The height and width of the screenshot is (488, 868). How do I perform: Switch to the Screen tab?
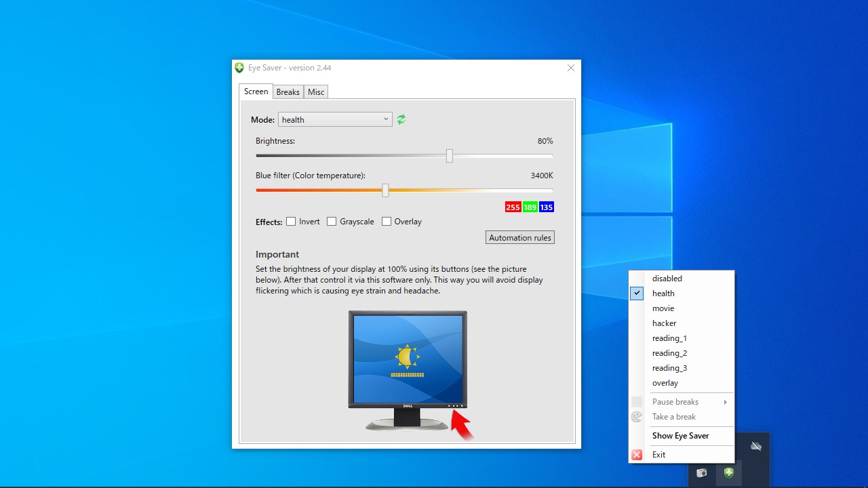pyautogui.click(x=256, y=91)
